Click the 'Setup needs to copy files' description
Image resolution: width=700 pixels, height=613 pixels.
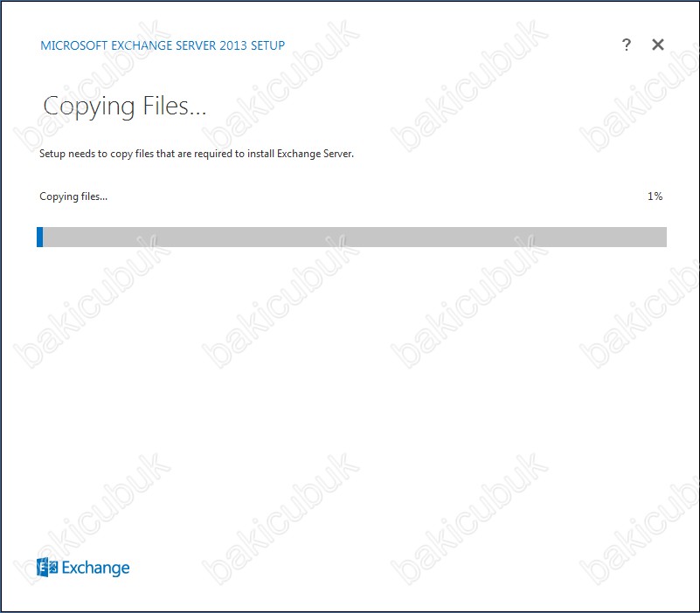click(197, 154)
